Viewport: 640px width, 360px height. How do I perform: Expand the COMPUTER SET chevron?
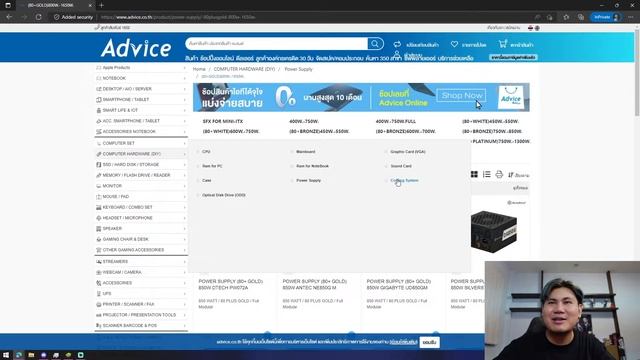click(x=184, y=143)
